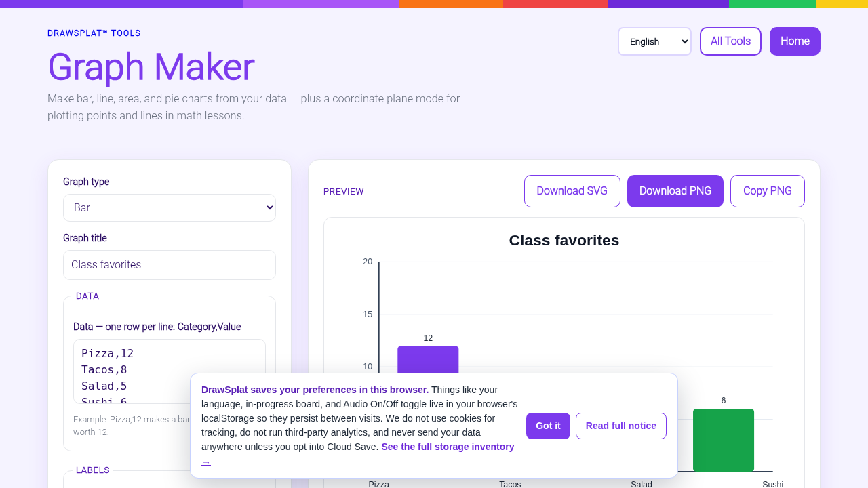Download the chart as PNG
Viewport: 868px width, 488px height.
pos(675,191)
